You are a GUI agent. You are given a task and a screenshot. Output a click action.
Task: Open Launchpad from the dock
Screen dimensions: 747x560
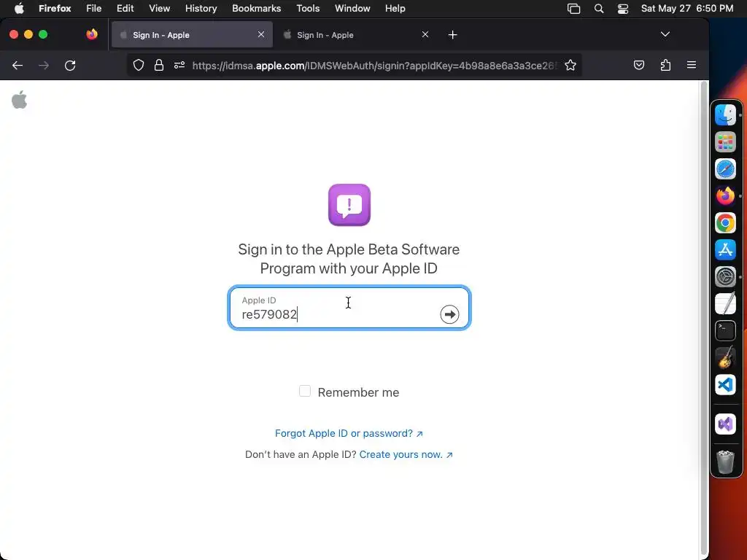tap(725, 142)
